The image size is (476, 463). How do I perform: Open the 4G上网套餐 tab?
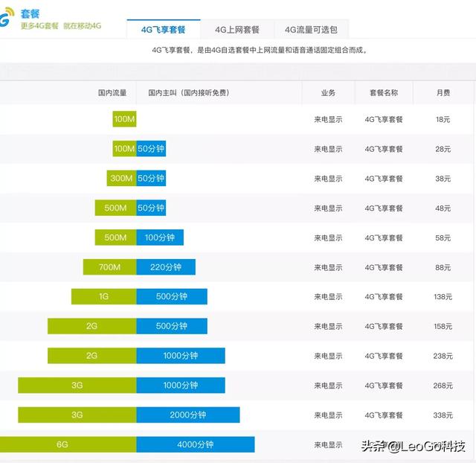point(237,30)
